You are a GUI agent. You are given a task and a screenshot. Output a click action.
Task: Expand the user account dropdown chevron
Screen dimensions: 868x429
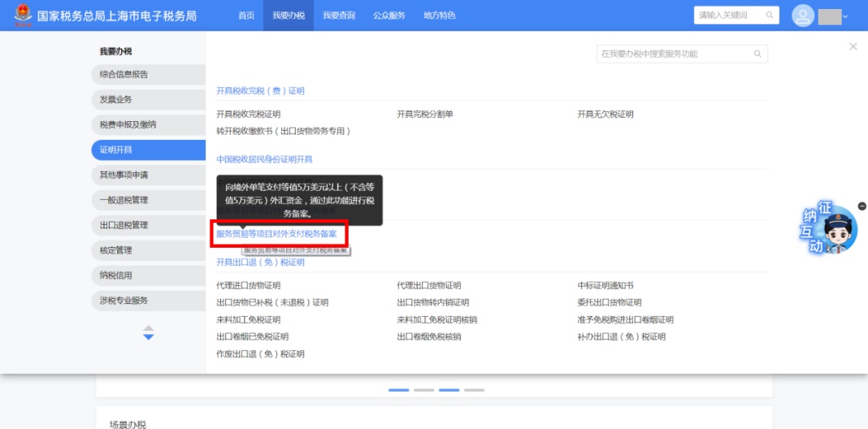[845, 16]
